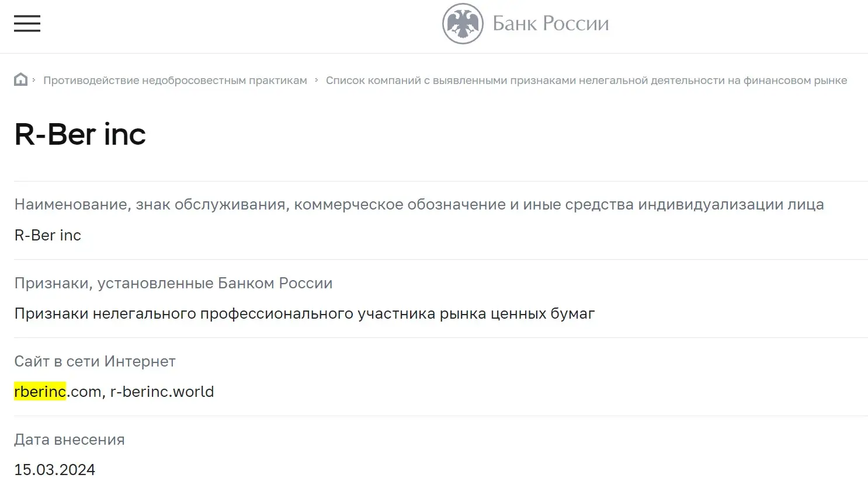The width and height of the screenshot is (868, 492).
Task: Open the 'Противодействие недобросовестным практикам' breadcrumb link
Action: click(175, 80)
